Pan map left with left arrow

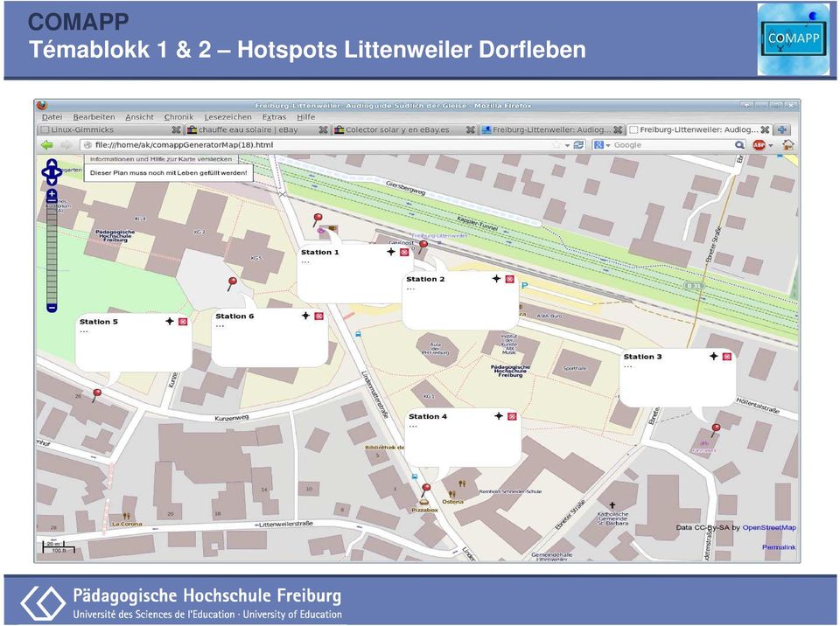(x=45, y=172)
